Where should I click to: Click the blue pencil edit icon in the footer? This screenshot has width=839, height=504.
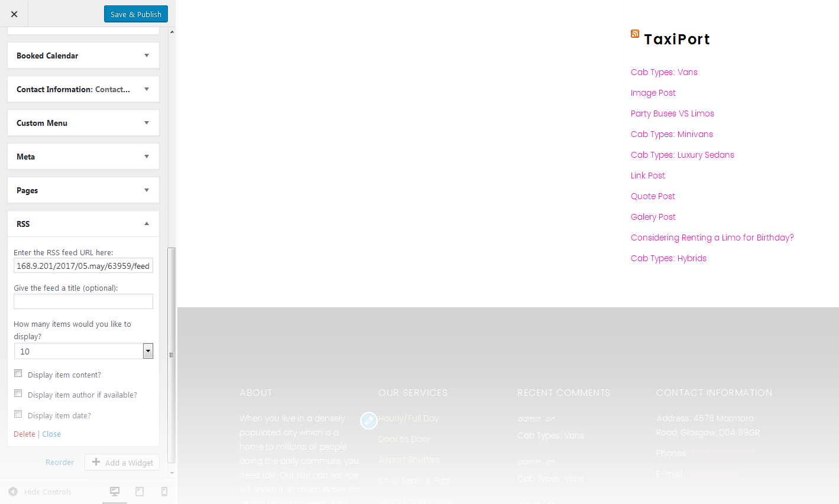pyautogui.click(x=368, y=421)
